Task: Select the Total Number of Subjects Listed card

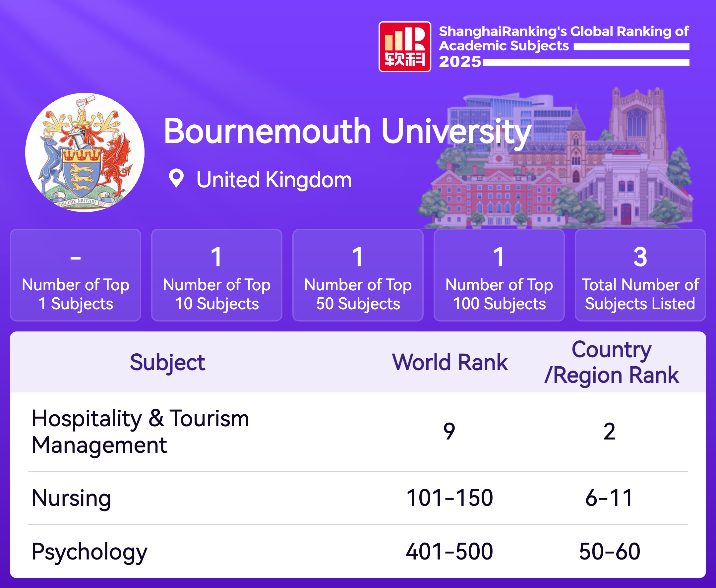Action: [640, 275]
